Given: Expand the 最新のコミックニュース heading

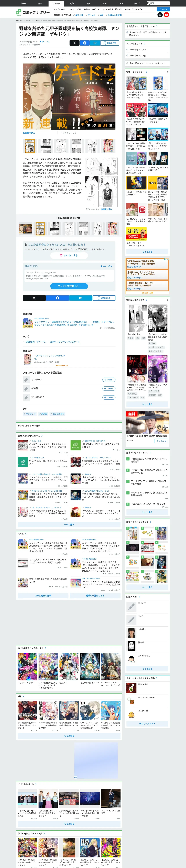Looking at the screenshot, I should click(42, 436).
